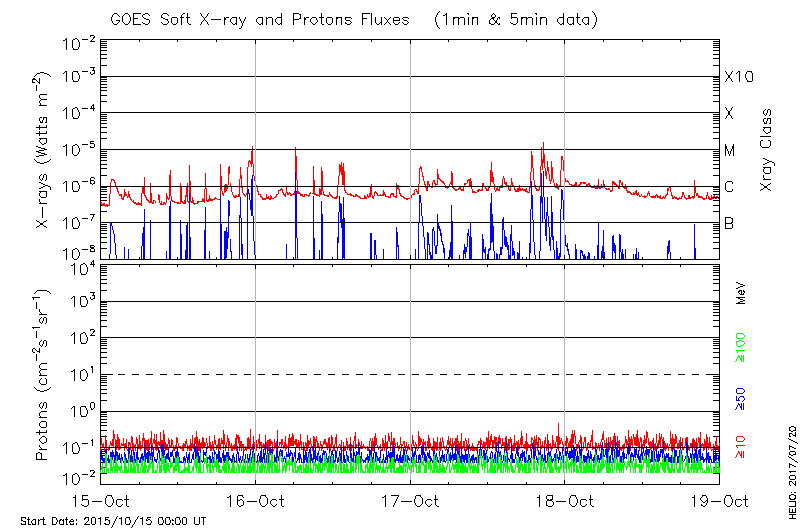Click the blue ≥50 MeV legend label

[741, 398]
